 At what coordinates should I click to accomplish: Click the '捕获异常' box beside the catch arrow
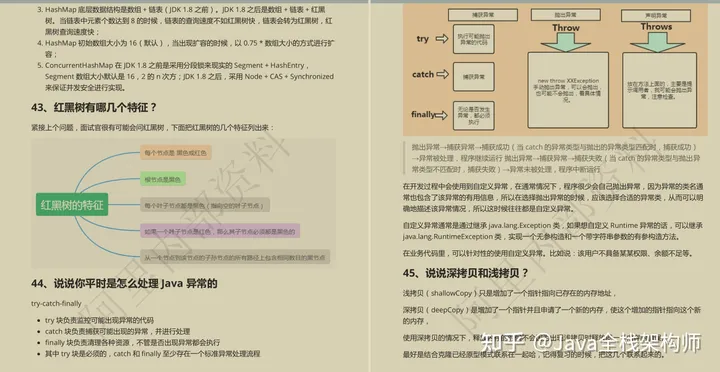(x=473, y=77)
